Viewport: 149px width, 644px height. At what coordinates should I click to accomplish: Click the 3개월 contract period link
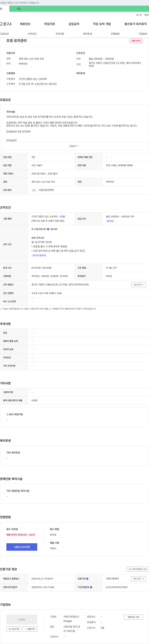62,216
